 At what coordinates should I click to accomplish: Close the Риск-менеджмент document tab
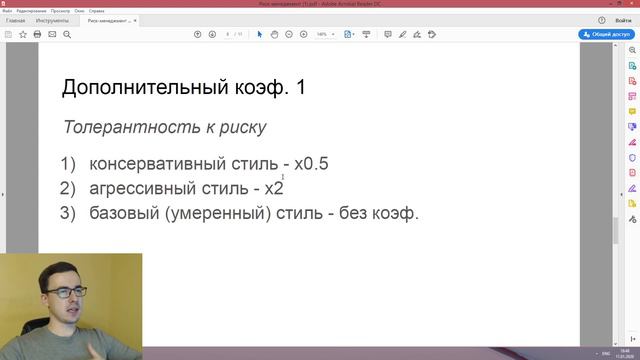pos(135,20)
